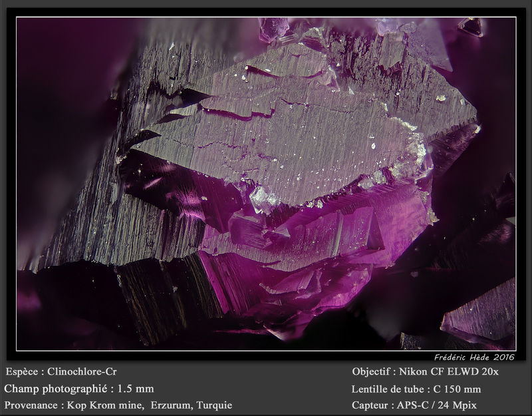Select the 'Lentille de tube : C 150 mm' line

(416, 389)
